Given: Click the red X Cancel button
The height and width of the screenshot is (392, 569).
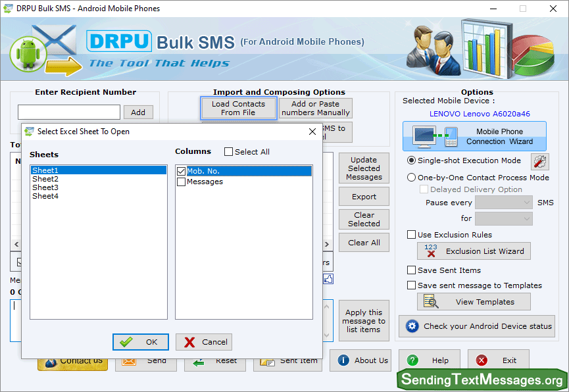Looking at the screenshot, I should click(204, 342).
